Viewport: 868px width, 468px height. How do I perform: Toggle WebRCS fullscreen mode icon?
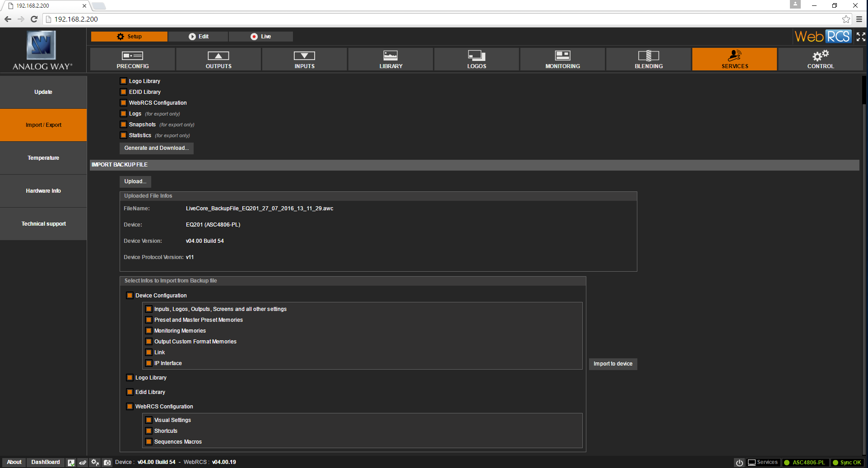861,37
